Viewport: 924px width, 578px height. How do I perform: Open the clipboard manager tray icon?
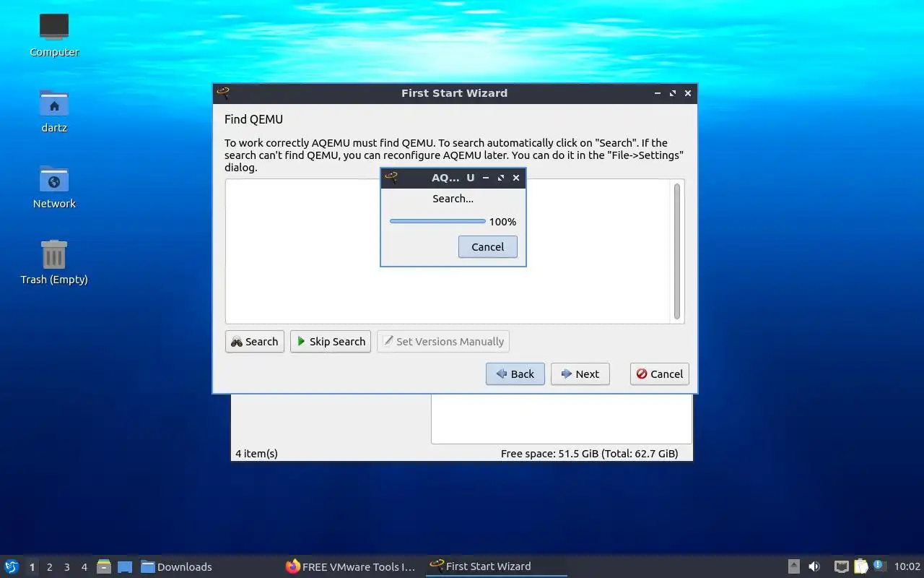point(860,566)
